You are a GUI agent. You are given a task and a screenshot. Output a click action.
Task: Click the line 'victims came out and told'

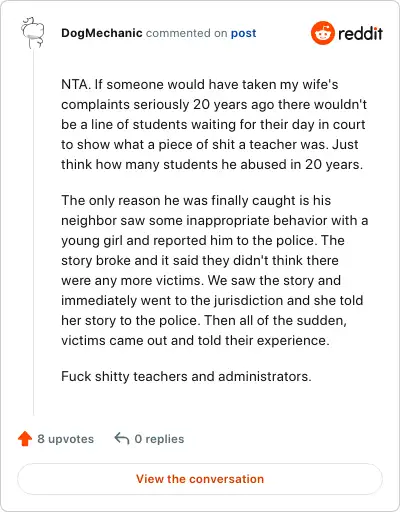pyautogui.click(x=195, y=341)
